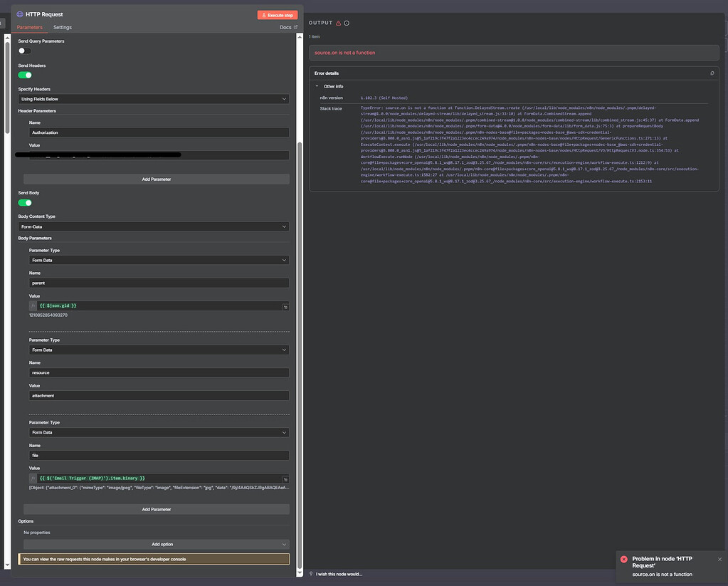Disable the Send Headers toggle

click(25, 75)
